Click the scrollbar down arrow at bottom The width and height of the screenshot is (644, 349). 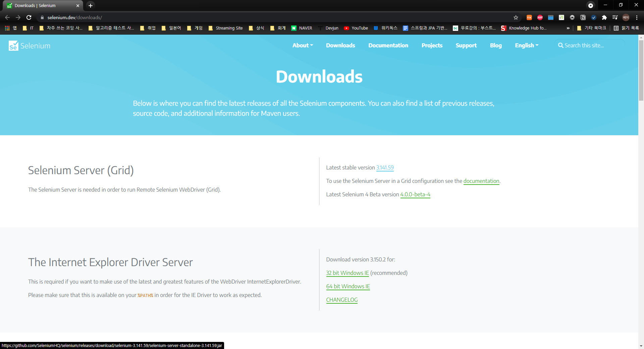point(641,346)
